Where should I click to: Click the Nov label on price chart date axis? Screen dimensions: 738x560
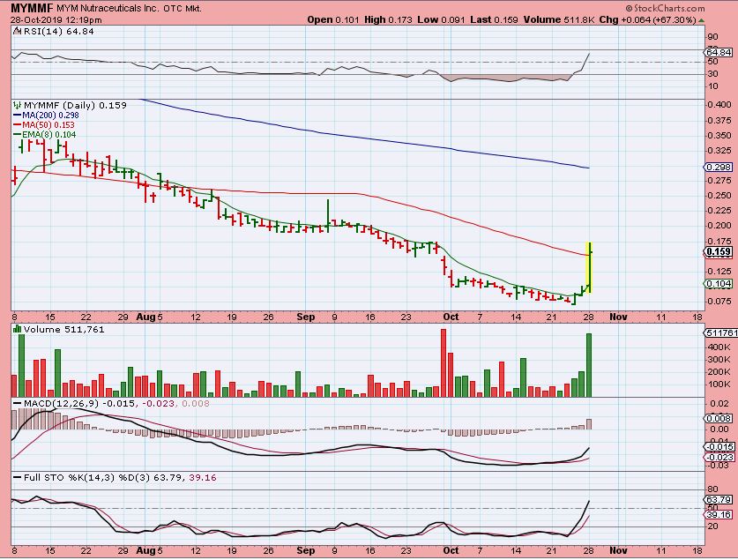click(x=618, y=317)
